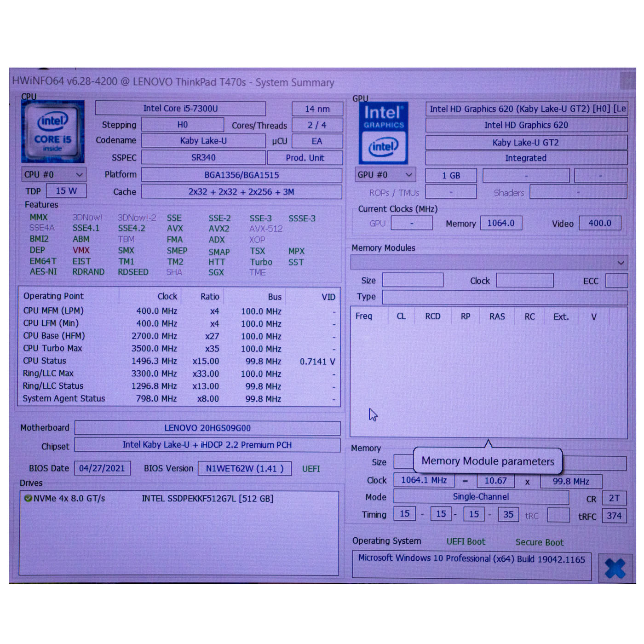Image resolution: width=644 pixels, height=644 pixels.
Task: Click the 14 nm process field
Action: tap(317, 109)
